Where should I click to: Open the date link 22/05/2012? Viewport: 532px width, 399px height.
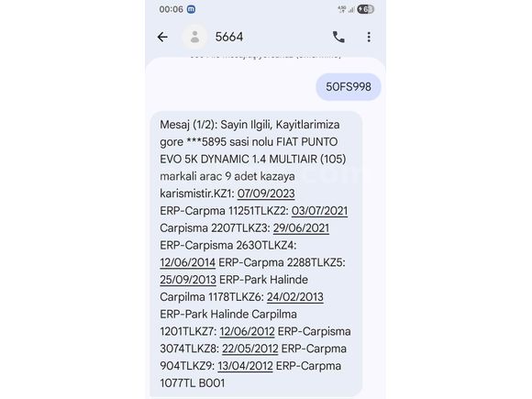(250, 349)
